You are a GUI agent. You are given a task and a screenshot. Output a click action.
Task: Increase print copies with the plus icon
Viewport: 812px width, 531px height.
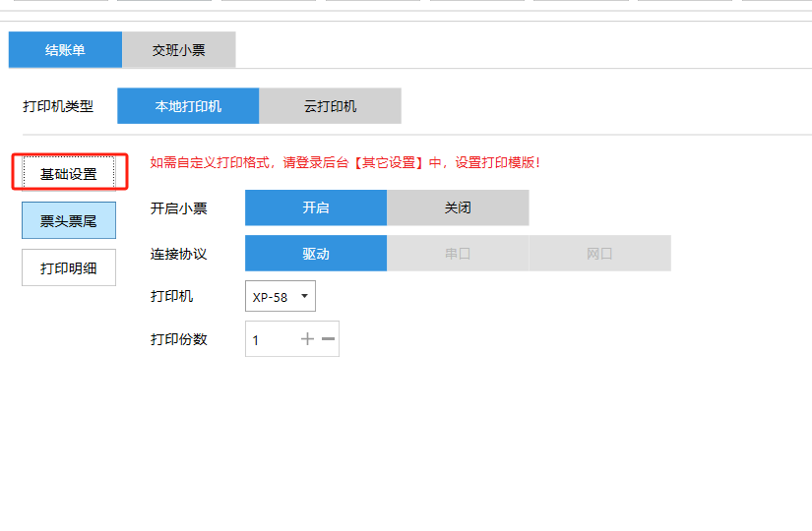pyautogui.click(x=307, y=339)
